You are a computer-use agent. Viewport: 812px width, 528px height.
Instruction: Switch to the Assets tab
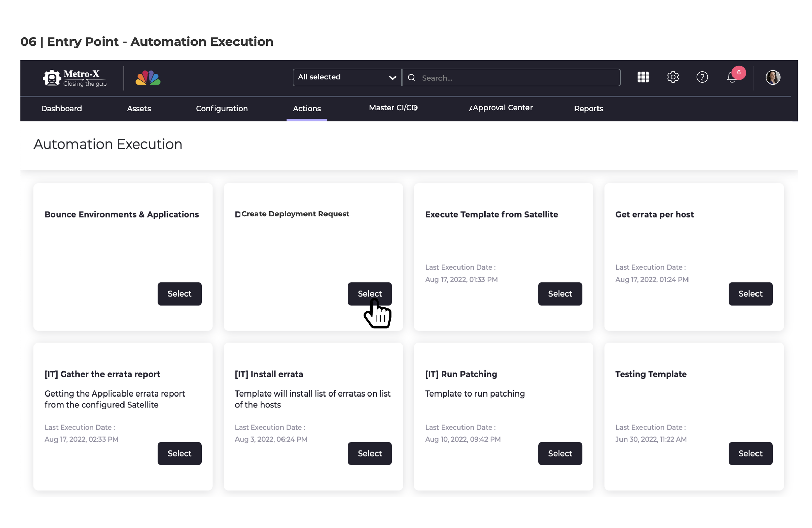(138, 109)
